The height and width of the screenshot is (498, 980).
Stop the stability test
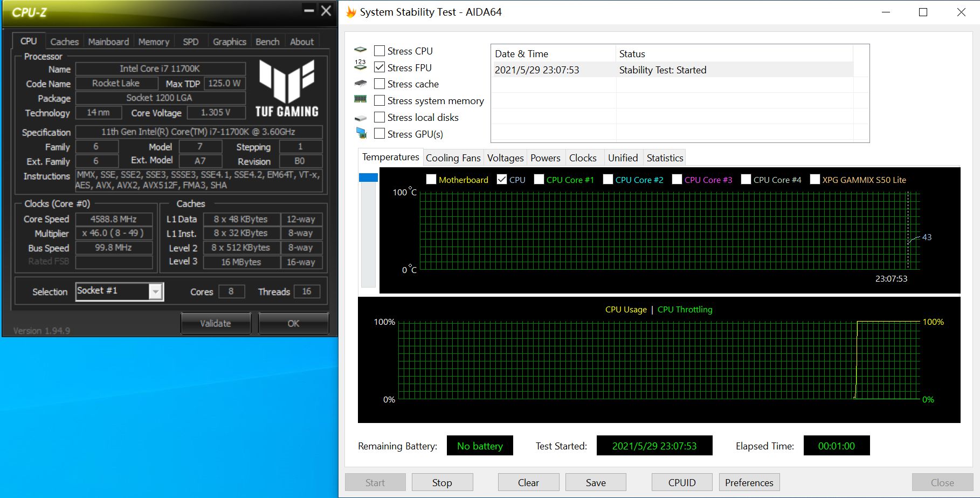click(x=442, y=482)
